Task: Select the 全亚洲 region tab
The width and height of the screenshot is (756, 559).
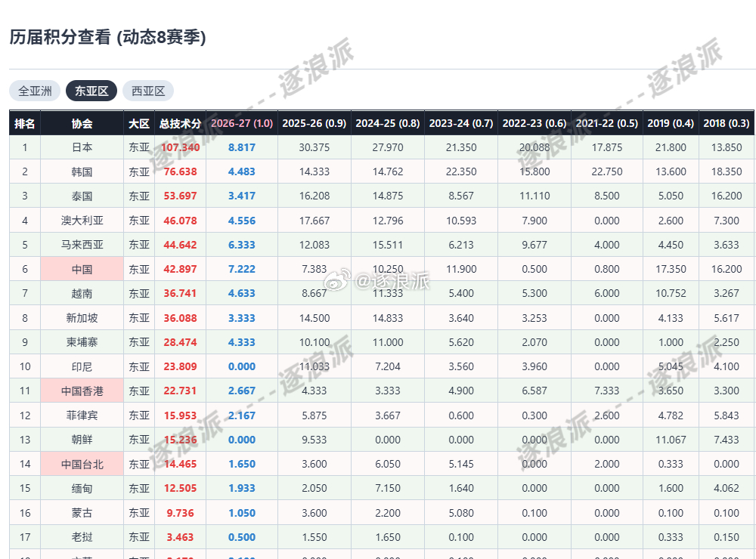Action: coord(35,91)
